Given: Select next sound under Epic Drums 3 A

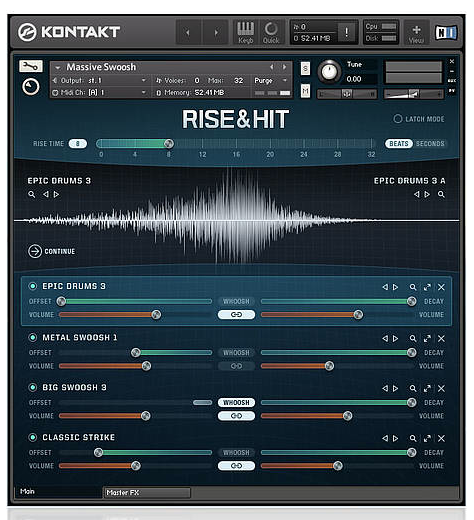Looking at the screenshot, I should click(427, 194).
